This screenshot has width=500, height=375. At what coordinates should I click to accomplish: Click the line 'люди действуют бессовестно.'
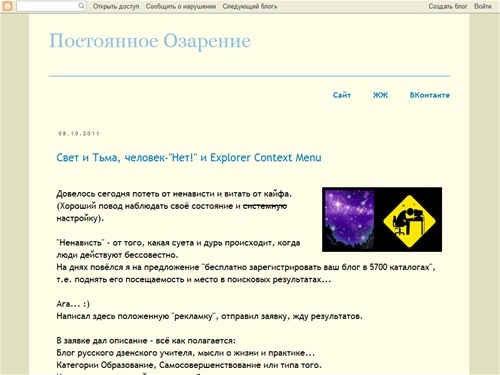point(117,255)
